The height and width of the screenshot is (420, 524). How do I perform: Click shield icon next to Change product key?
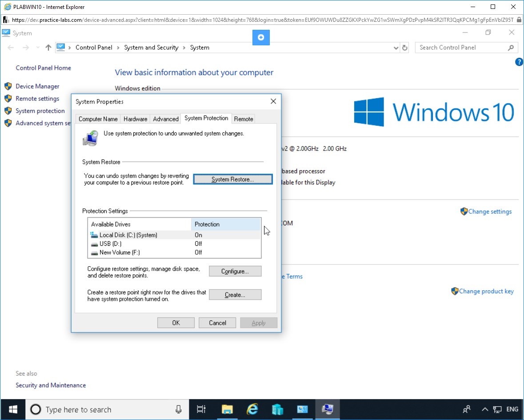455,291
